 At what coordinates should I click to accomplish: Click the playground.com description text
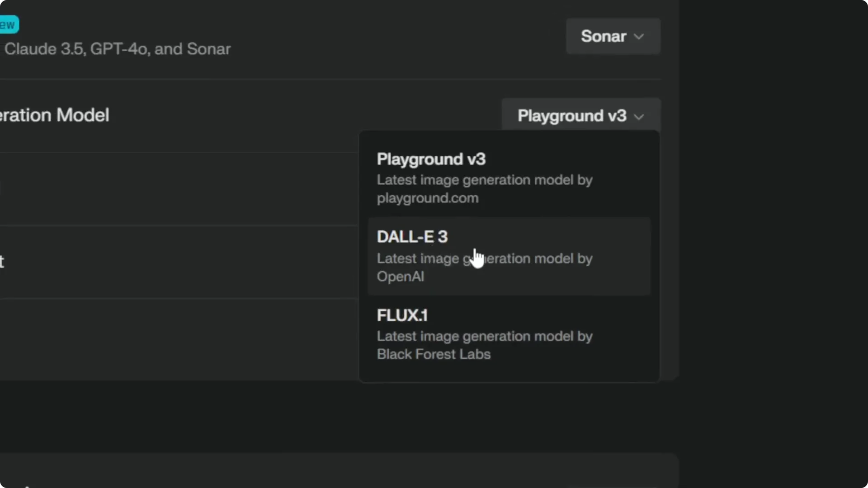pyautogui.click(x=428, y=198)
